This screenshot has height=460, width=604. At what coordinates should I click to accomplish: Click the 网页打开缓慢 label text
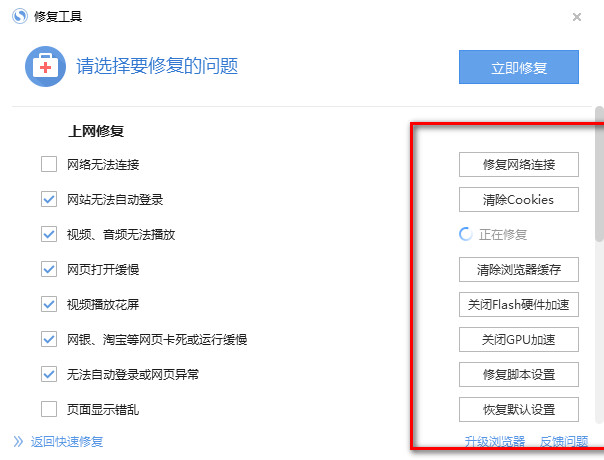[x=103, y=269]
